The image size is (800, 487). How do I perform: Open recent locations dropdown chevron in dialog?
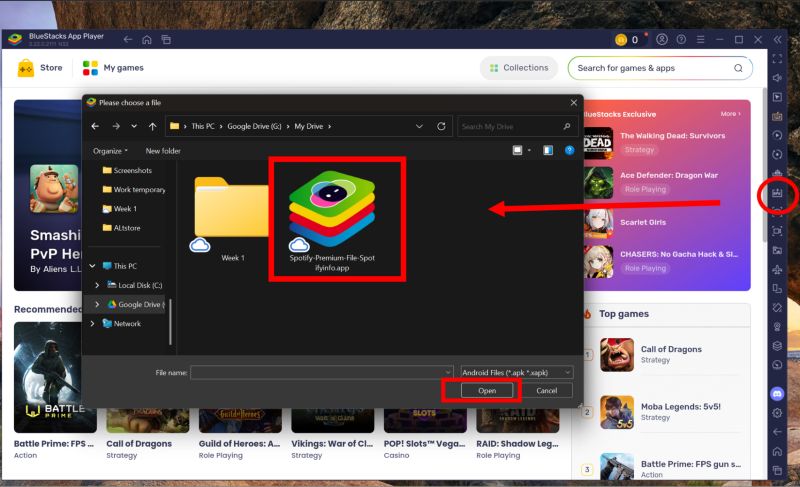tap(134, 126)
